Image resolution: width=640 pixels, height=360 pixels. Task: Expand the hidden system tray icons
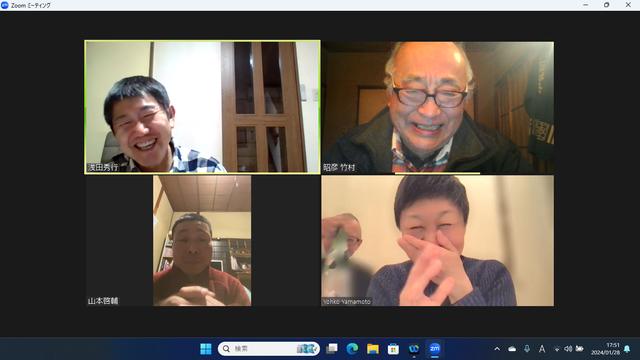click(x=497, y=349)
